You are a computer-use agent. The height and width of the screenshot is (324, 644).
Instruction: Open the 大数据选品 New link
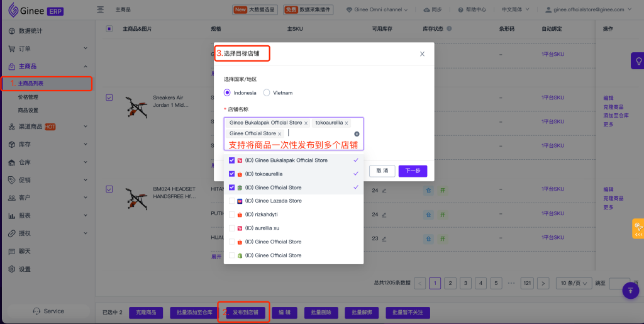click(255, 9)
